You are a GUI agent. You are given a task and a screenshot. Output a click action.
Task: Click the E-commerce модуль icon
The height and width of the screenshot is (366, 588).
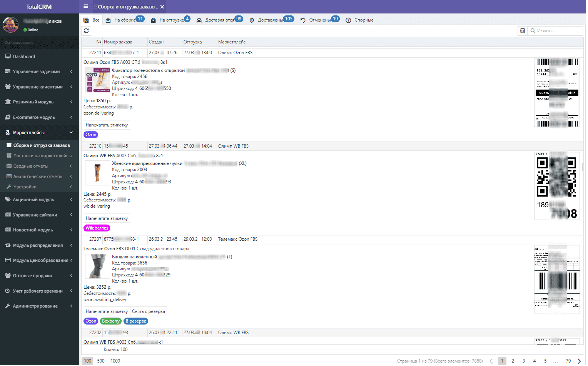click(x=8, y=117)
